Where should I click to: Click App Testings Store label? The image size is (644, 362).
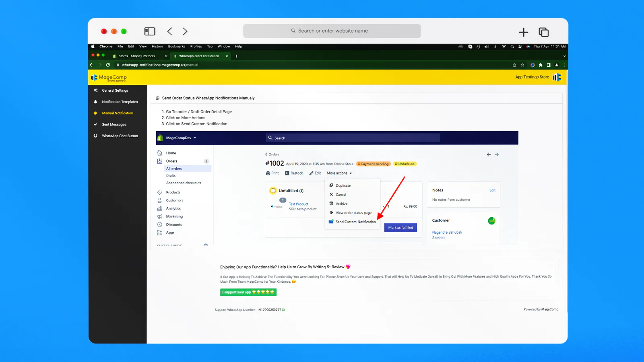tap(532, 77)
